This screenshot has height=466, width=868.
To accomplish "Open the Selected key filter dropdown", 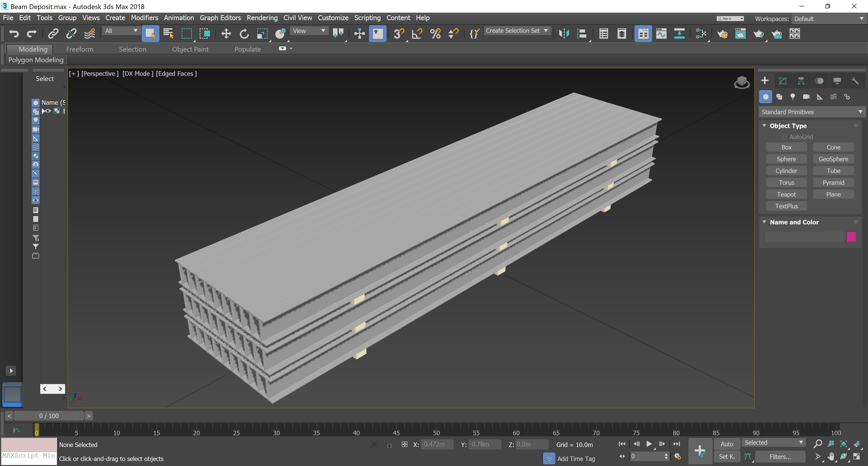I will (x=773, y=443).
